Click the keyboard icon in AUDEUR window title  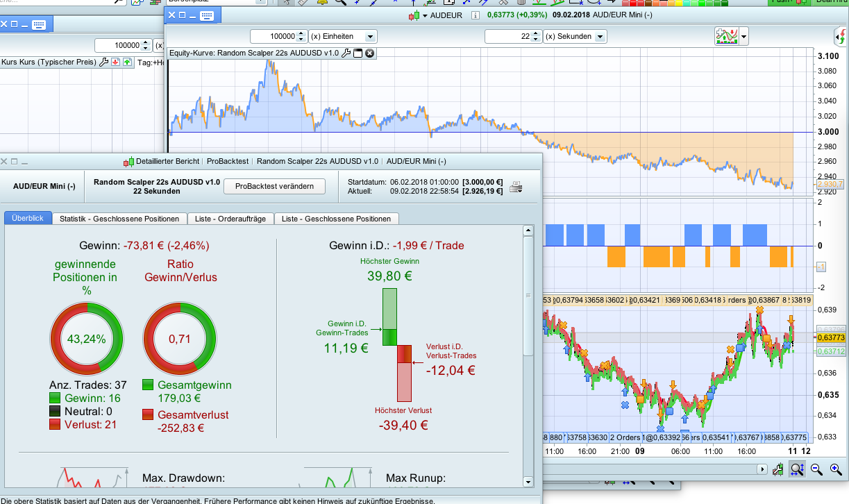(207, 15)
